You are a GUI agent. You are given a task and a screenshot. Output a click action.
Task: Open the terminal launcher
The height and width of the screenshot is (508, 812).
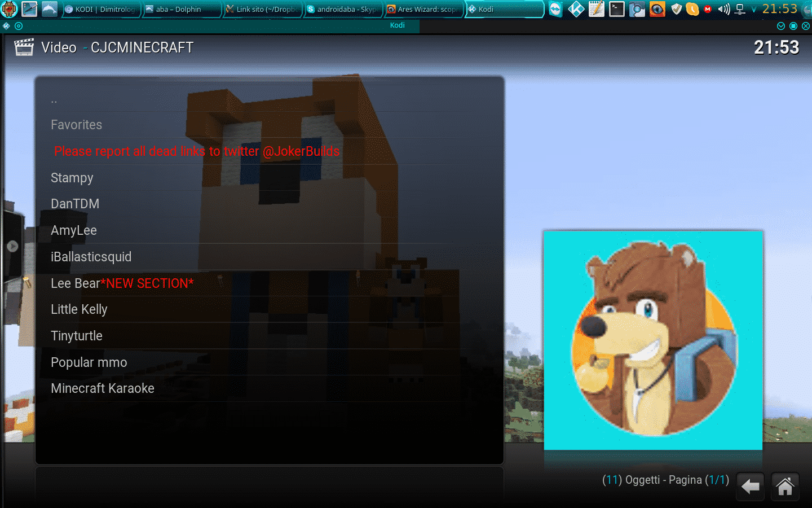tap(617, 9)
